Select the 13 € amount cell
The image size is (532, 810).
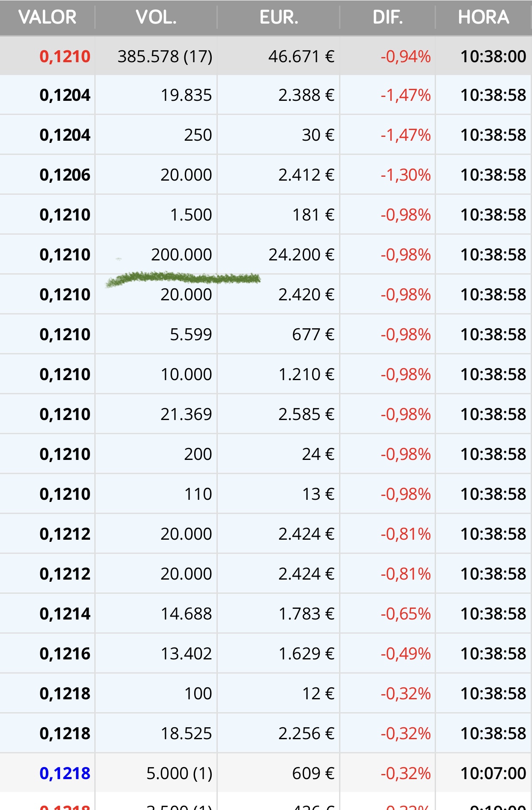(x=318, y=494)
